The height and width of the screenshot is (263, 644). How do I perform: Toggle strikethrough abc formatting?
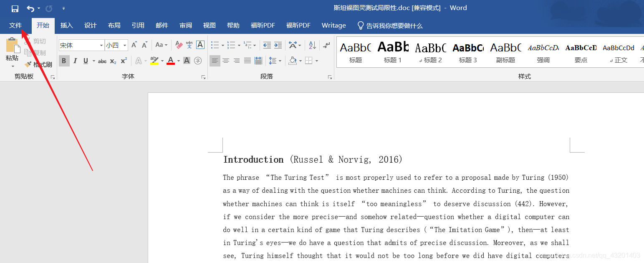pyautogui.click(x=102, y=61)
